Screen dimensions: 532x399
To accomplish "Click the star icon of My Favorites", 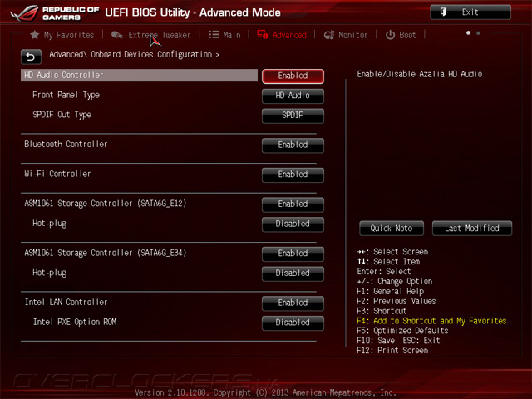I will tap(35, 35).
